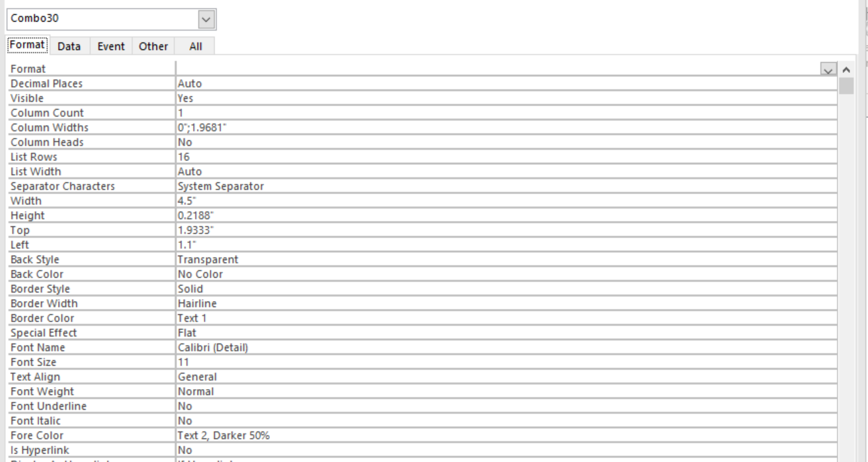Open the Combo30 object selector dropdown arrow
The height and width of the screenshot is (462, 868).
tap(207, 20)
